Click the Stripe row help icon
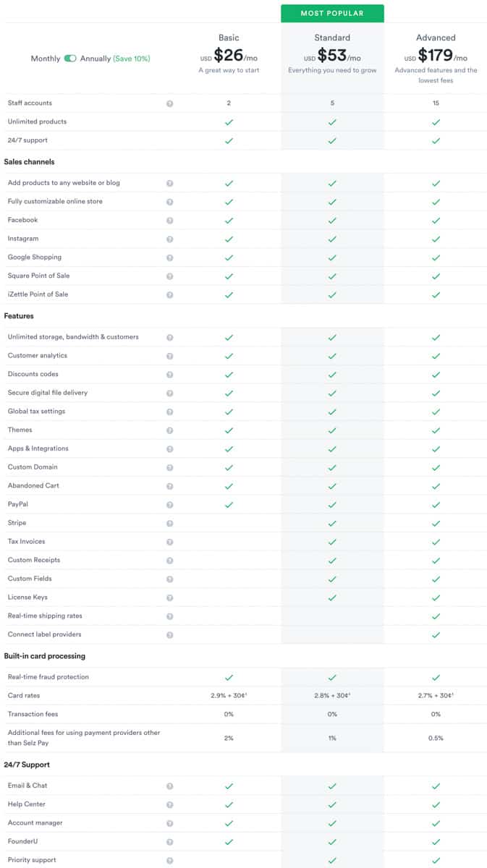487x868 pixels. tap(171, 523)
